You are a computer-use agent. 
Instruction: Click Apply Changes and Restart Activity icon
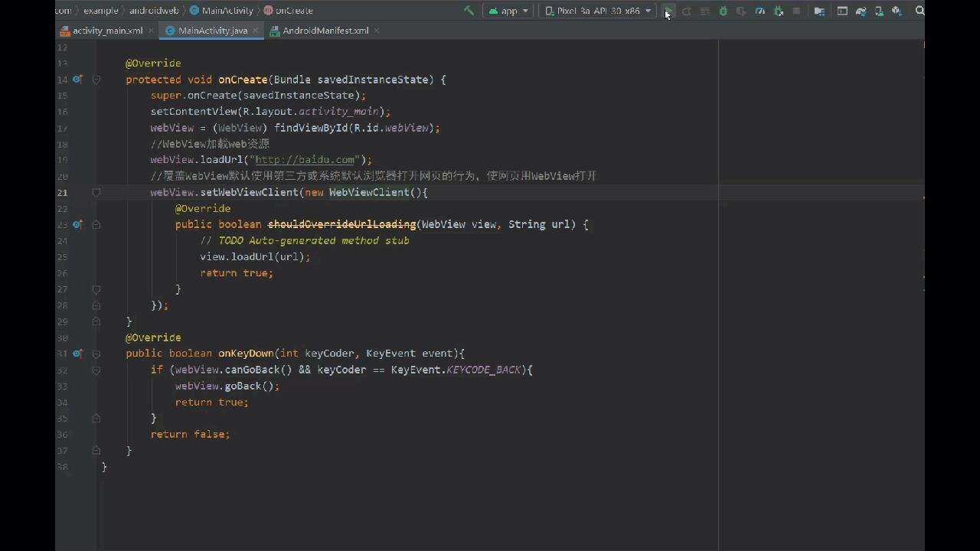[687, 11]
